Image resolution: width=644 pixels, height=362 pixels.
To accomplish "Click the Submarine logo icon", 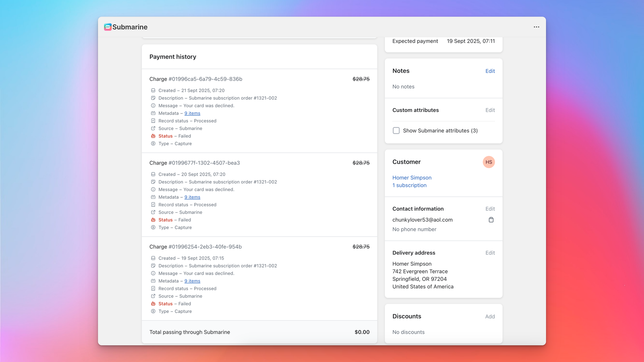I will pos(108,27).
